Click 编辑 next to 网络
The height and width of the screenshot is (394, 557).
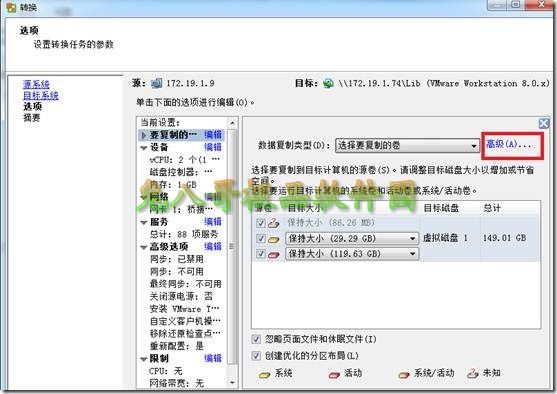coord(213,196)
